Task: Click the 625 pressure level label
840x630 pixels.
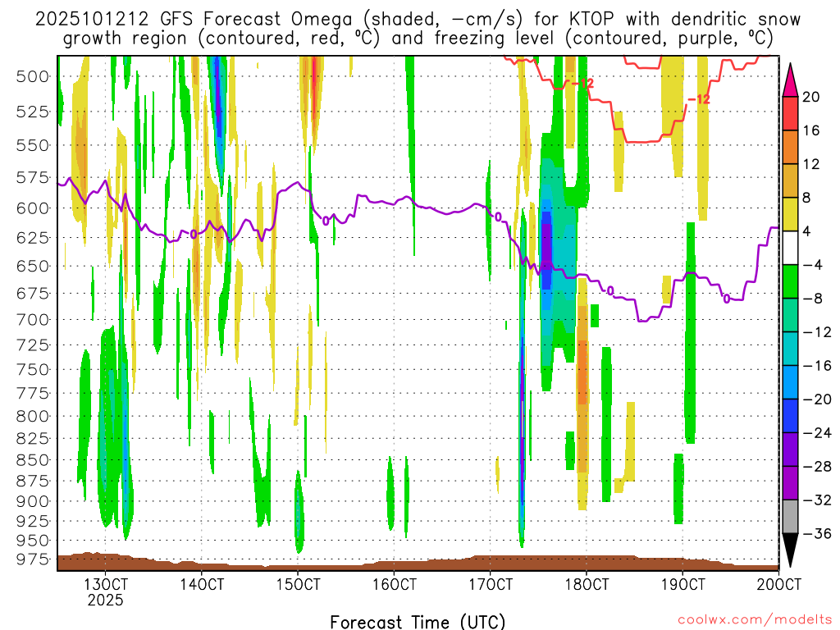Action: click(x=33, y=237)
